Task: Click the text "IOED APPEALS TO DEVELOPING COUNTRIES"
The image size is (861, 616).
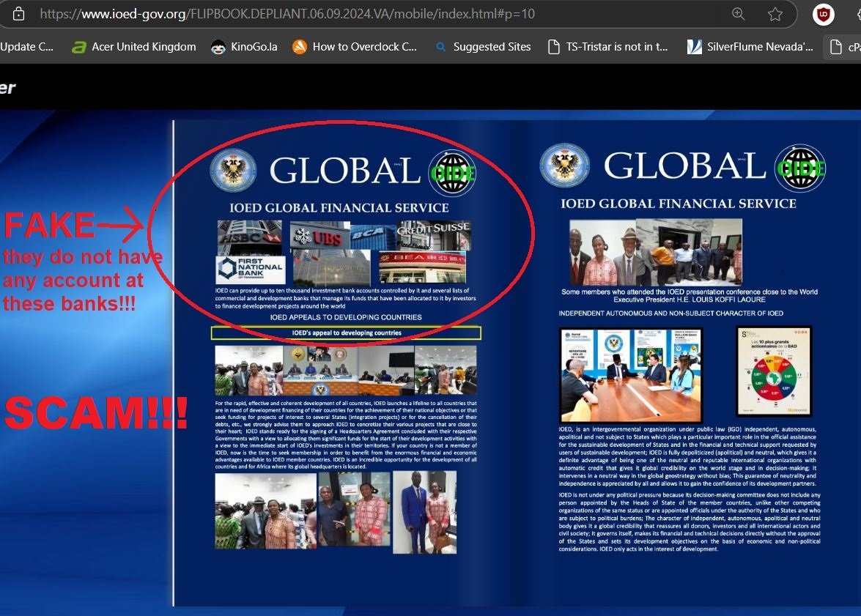Action: pyautogui.click(x=346, y=317)
